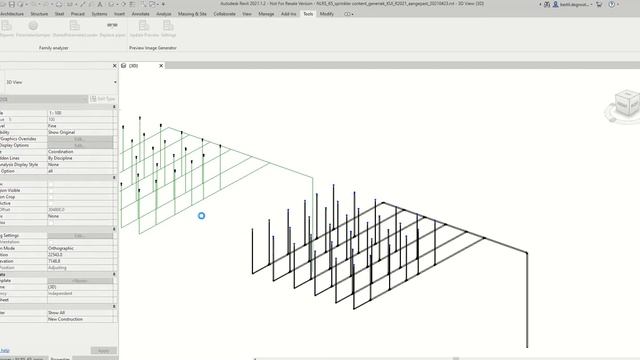This screenshot has width=640, height=360.
Task: Click the Family analyzer panel label
Action: pyautogui.click(x=53, y=48)
